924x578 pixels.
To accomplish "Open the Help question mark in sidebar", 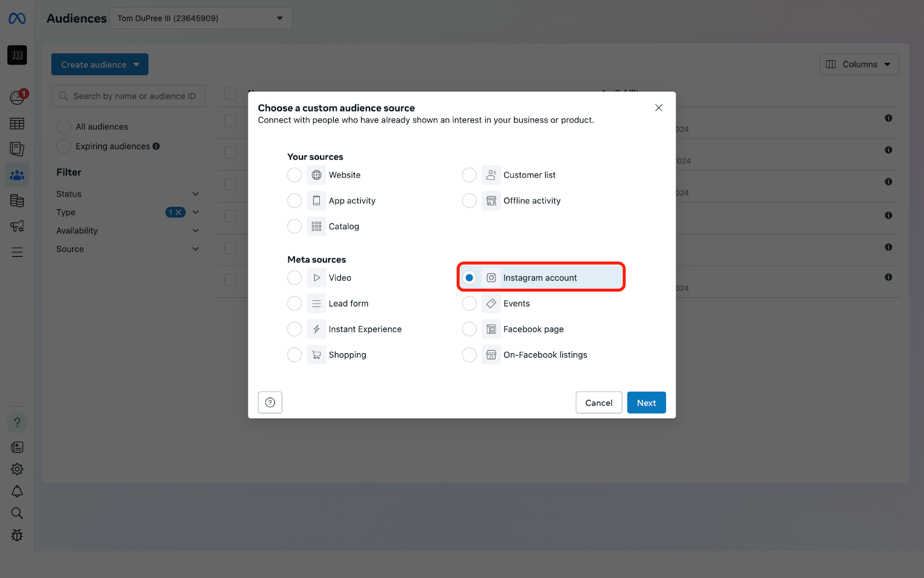I will 17,423.
